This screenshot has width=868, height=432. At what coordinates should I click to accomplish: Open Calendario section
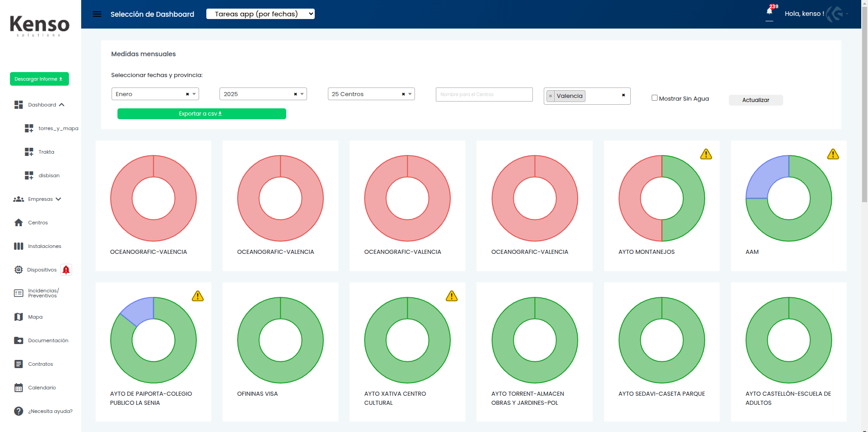[42, 388]
